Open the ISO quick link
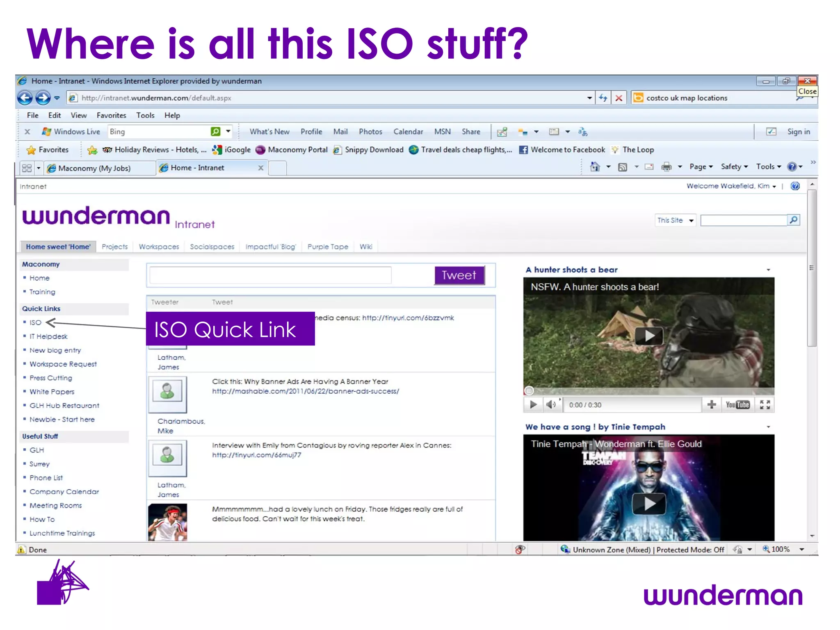The height and width of the screenshot is (630, 840). tap(35, 323)
